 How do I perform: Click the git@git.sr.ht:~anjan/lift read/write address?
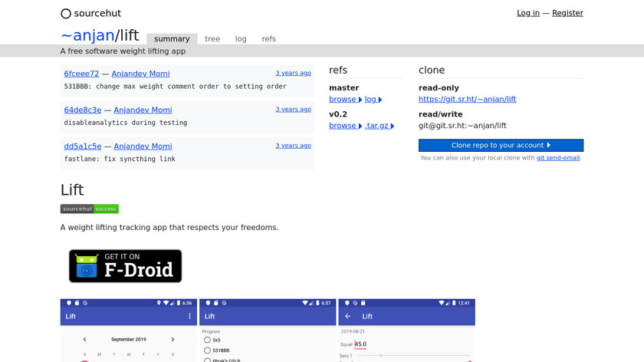[x=462, y=125]
